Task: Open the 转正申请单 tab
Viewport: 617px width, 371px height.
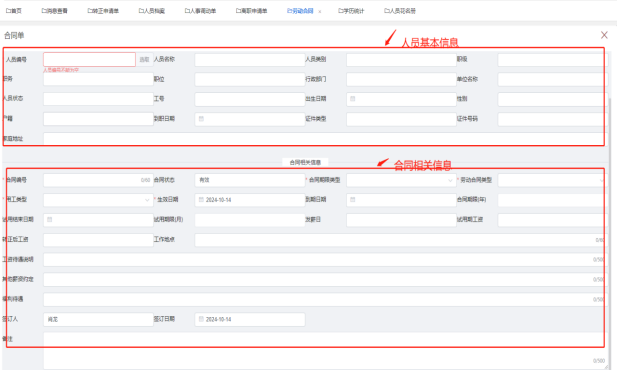Action: pos(103,11)
